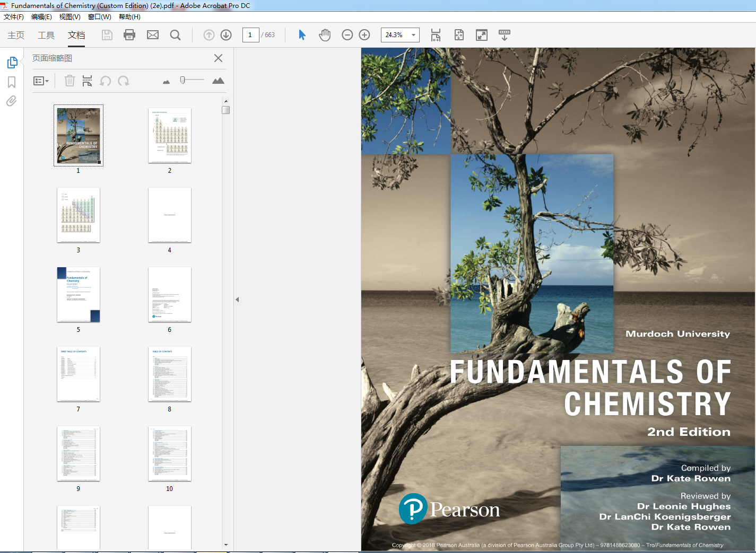Screen dimensions: 756x553
Task: Click the save file icon
Action: [107, 35]
